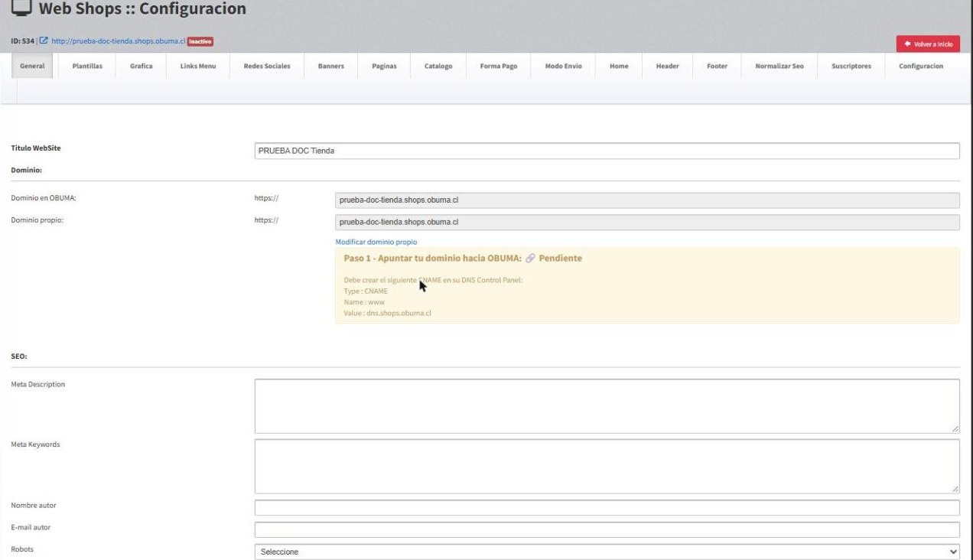Open the Paginas tab
This screenshot has height=560, width=973.
pyautogui.click(x=384, y=67)
